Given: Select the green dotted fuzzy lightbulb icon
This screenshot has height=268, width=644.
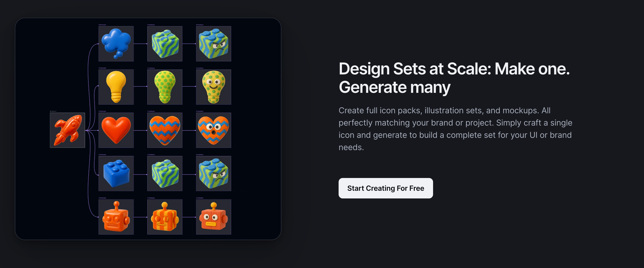Looking at the screenshot, I should (165, 87).
